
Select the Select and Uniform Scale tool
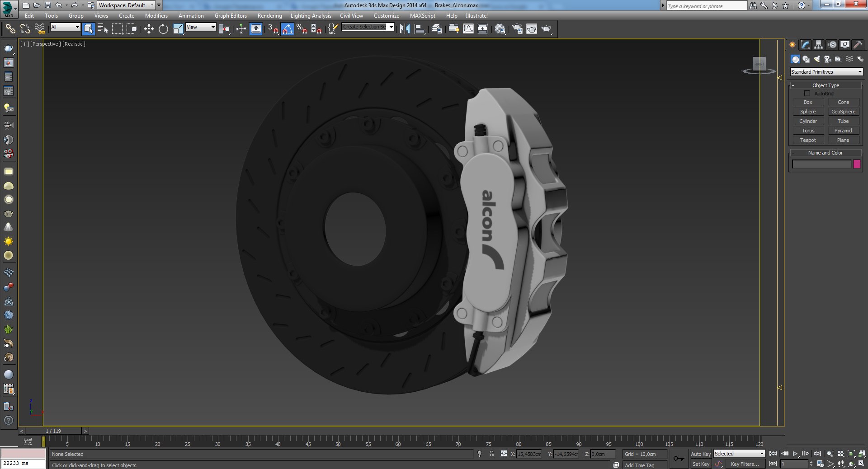[x=178, y=29]
